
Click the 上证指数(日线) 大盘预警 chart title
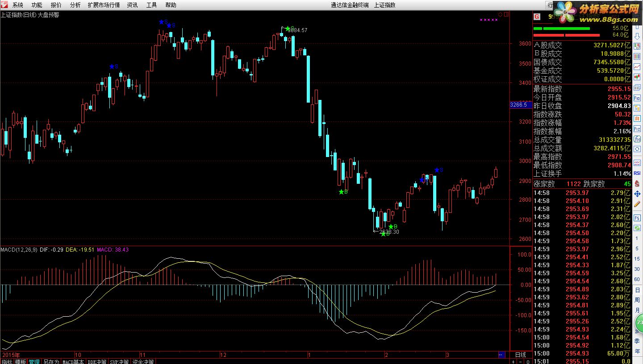(29, 15)
